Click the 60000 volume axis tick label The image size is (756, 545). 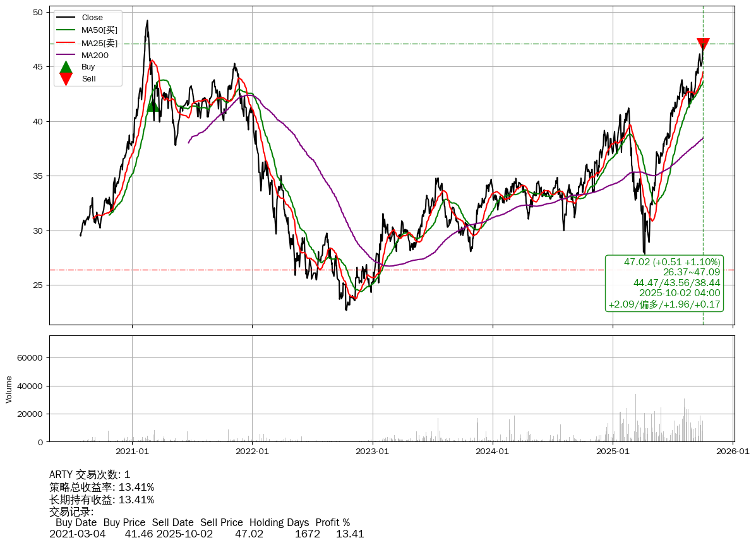pos(29,358)
